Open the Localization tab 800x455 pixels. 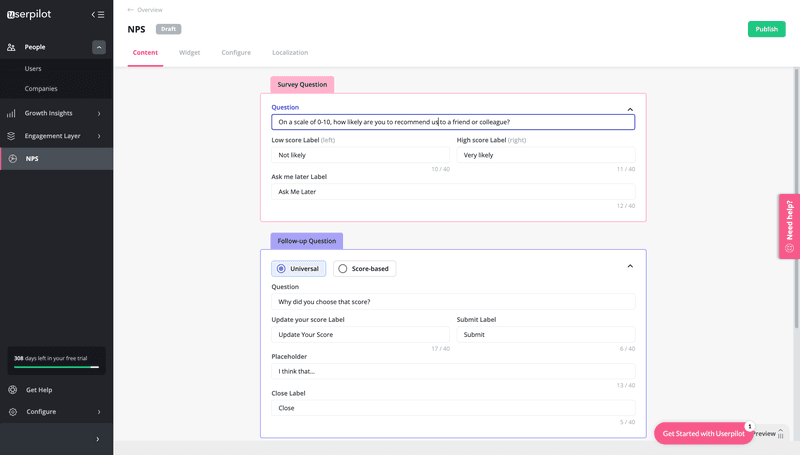pyautogui.click(x=290, y=52)
